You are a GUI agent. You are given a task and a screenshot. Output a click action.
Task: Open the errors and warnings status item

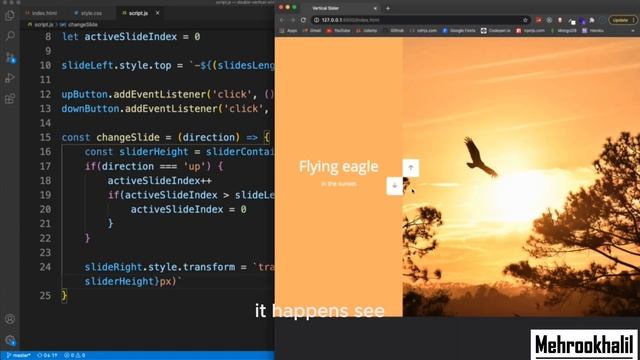pos(75,356)
